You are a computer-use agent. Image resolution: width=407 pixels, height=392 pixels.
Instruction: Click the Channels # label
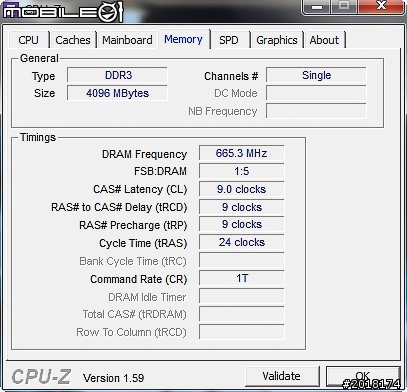(231, 76)
